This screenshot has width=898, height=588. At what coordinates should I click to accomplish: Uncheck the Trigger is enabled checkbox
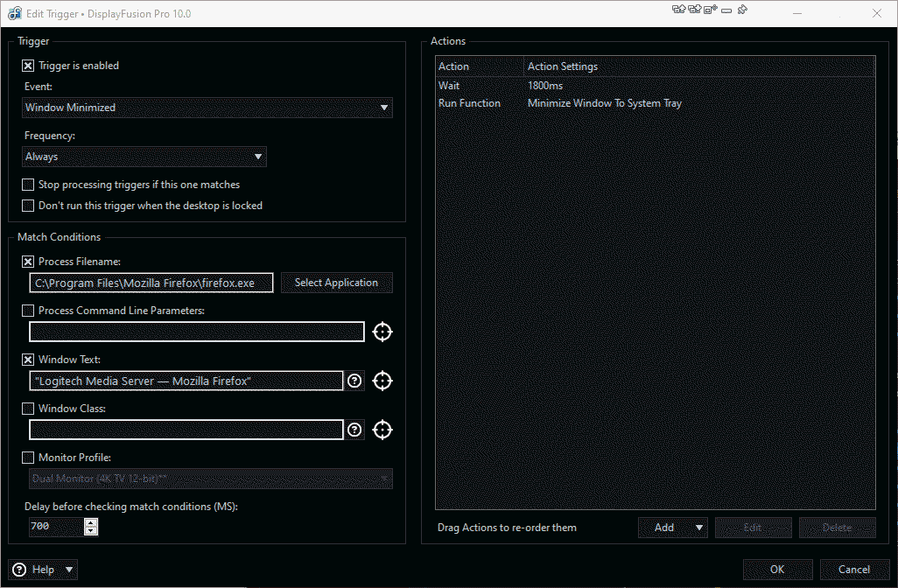click(x=29, y=66)
